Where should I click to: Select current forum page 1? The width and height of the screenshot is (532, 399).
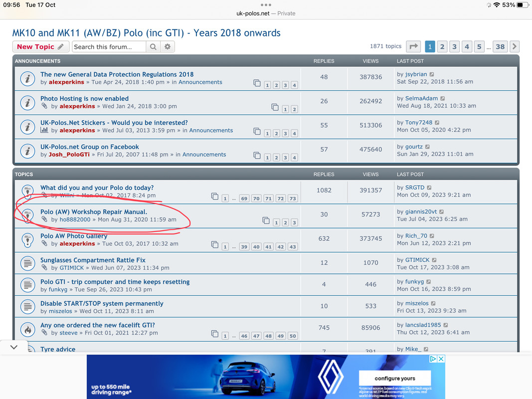coord(430,46)
